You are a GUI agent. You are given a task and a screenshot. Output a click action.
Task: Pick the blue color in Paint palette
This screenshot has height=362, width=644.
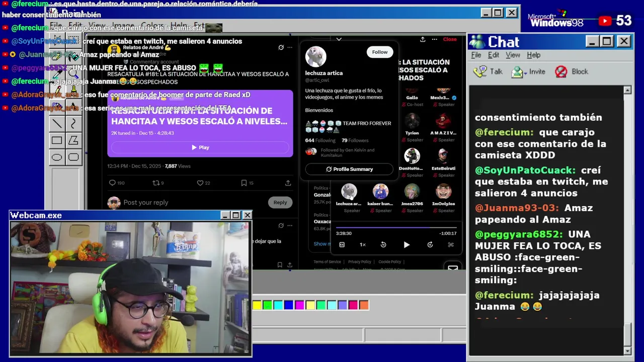coord(289,305)
